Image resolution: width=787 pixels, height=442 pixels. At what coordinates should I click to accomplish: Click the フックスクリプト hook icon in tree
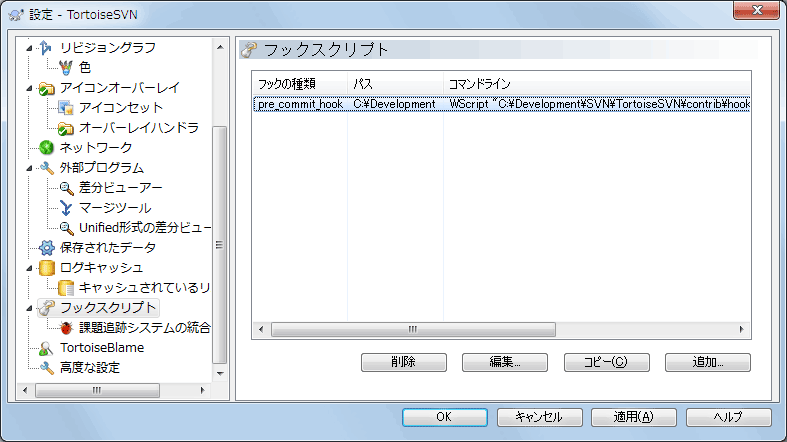pyautogui.click(x=46, y=308)
